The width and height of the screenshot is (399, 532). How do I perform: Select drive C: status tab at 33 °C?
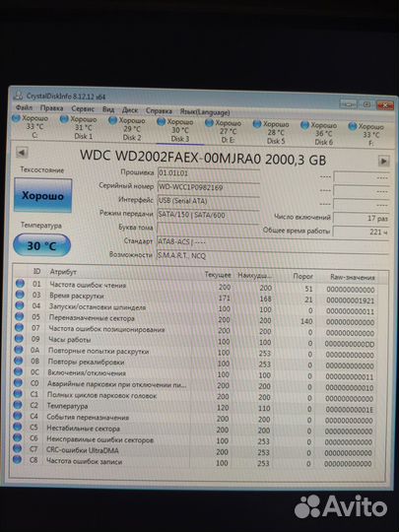[x=31, y=126]
